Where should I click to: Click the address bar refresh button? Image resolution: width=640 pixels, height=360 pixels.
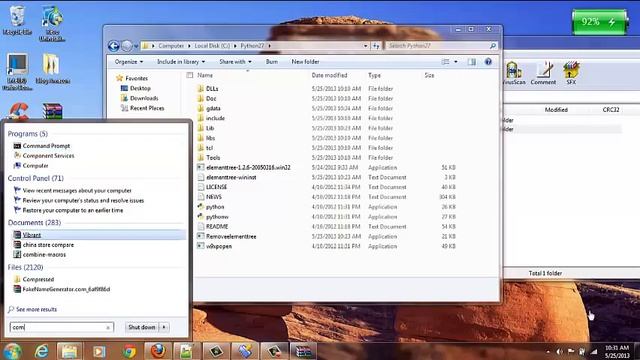tap(376, 46)
